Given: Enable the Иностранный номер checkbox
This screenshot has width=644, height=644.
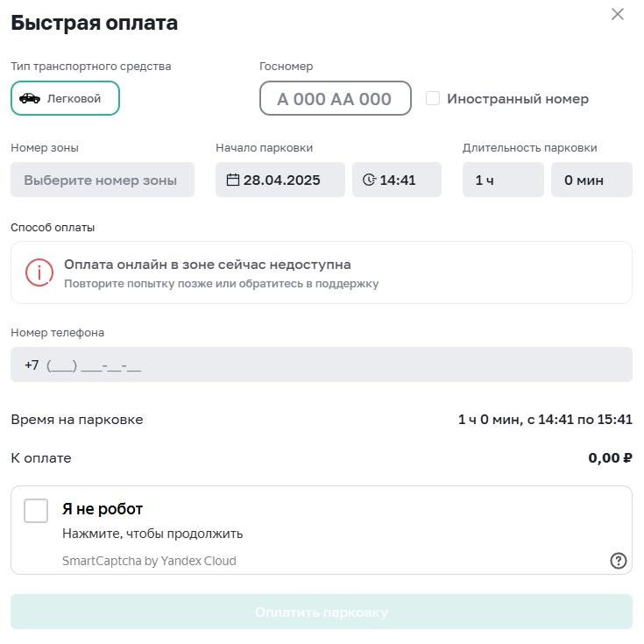Looking at the screenshot, I should tap(433, 98).
